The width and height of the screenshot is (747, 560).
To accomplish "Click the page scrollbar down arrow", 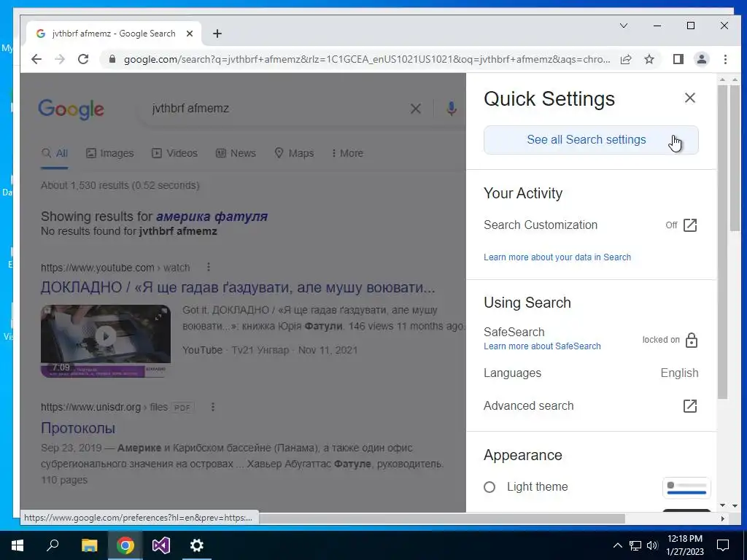I will (x=735, y=505).
